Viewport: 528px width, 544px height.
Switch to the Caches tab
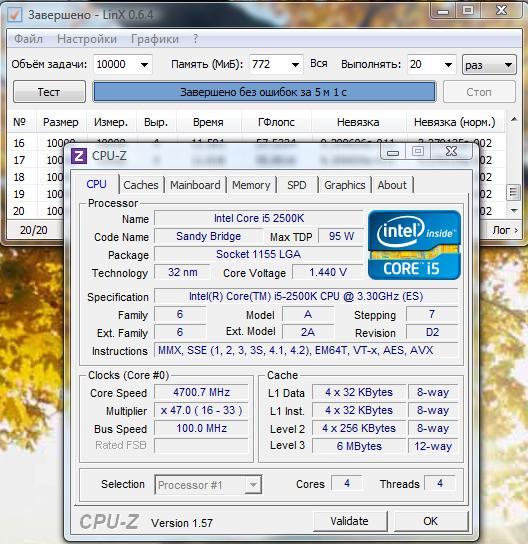coord(141,185)
